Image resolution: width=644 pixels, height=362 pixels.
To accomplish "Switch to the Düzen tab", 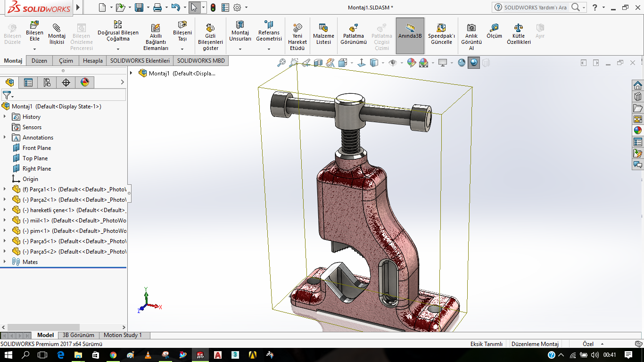I will coord(40,60).
